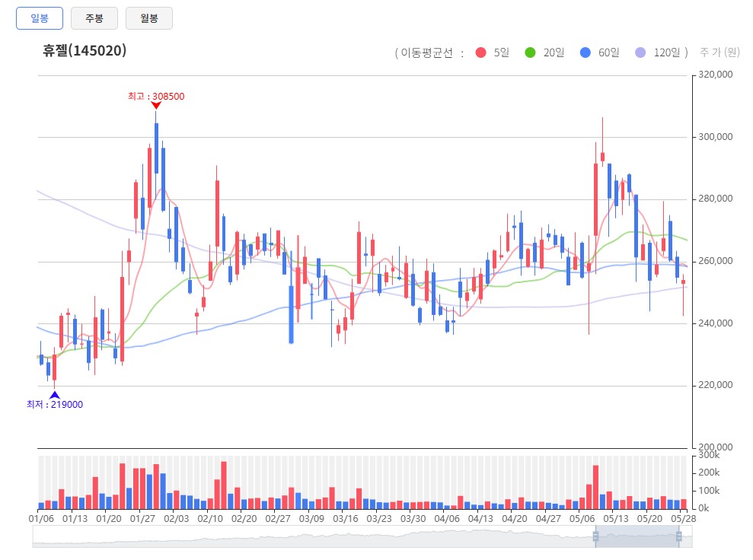Click the 주가(원) axis unit label
The width and height of the screenshot is (753, 560).
719,52
